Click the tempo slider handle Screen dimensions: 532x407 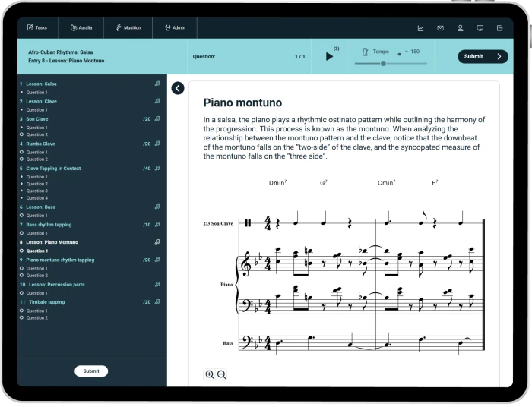383,64
